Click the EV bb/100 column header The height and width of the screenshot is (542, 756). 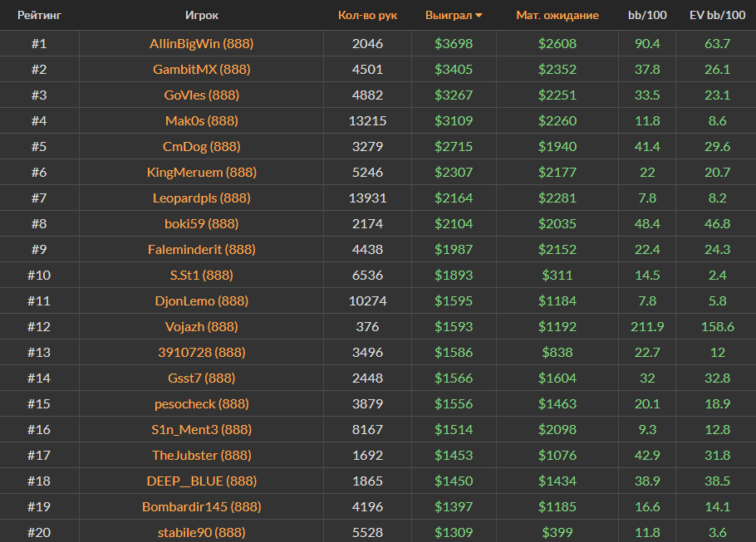[716, 15]
